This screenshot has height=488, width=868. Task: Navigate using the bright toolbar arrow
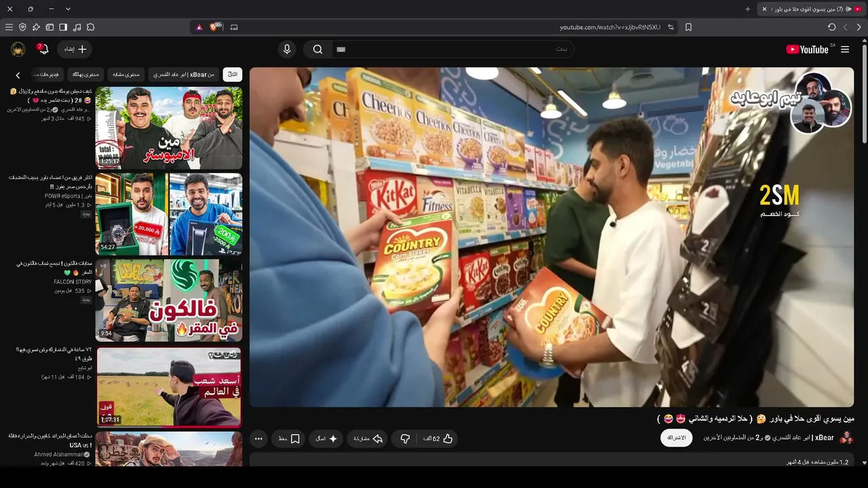pos(859,27)
